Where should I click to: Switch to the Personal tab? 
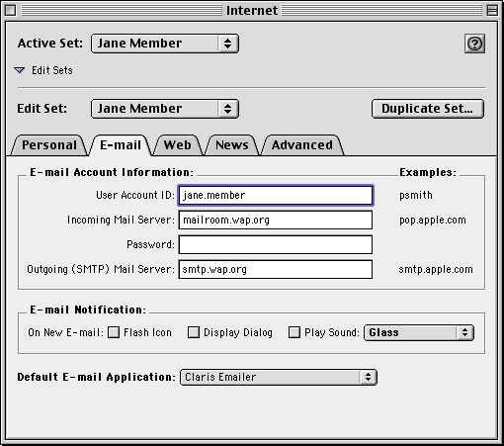(49, 145)
